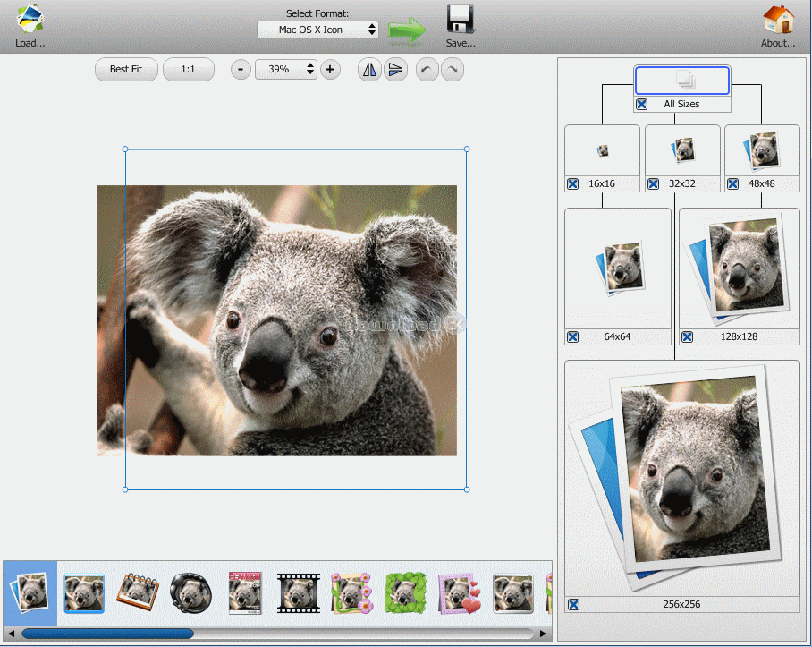This screenshot has height=647, width=812.
Task: Click the bottom-right crop handle
Action: (467, 489)
